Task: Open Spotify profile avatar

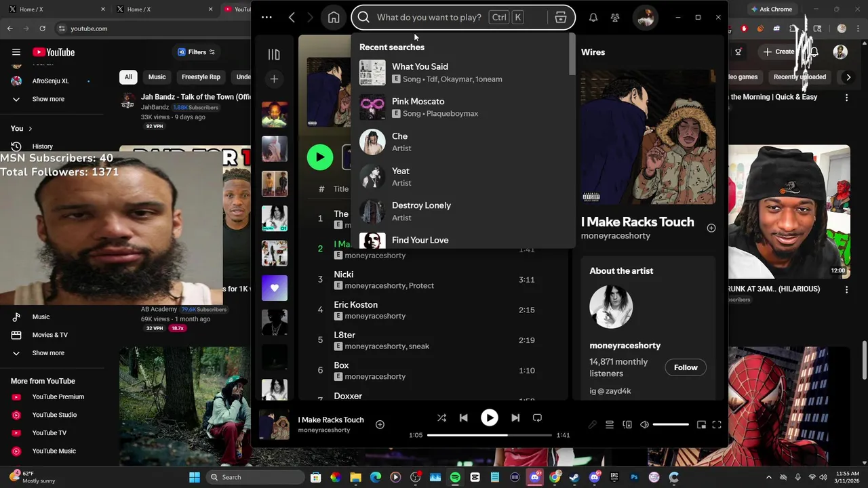Action: click(x=646, y=18)
